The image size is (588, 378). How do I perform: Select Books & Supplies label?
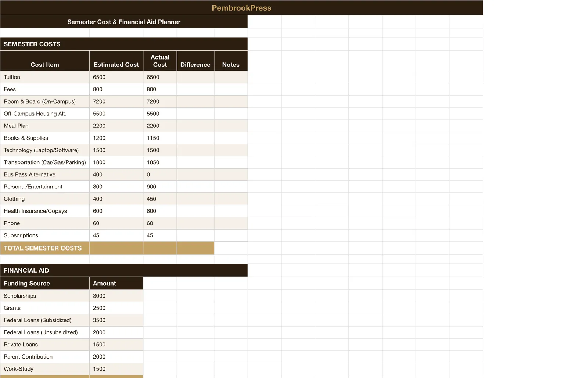click(x=45, y=138)
